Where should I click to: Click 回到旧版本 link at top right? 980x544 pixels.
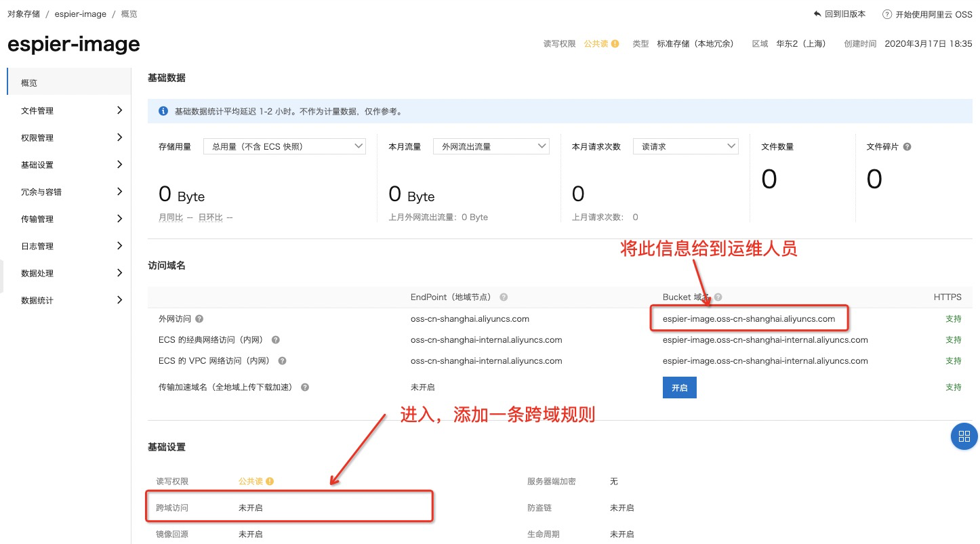click(839, 14)
